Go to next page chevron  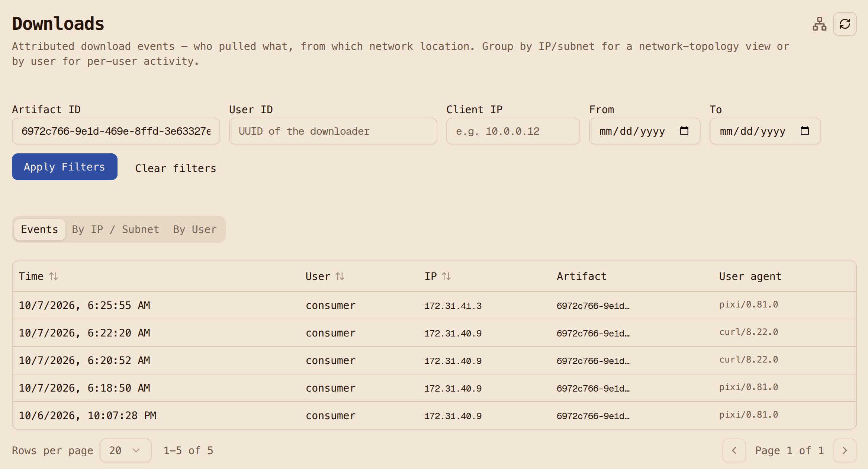pyautogui.click(x=845, y=450)
